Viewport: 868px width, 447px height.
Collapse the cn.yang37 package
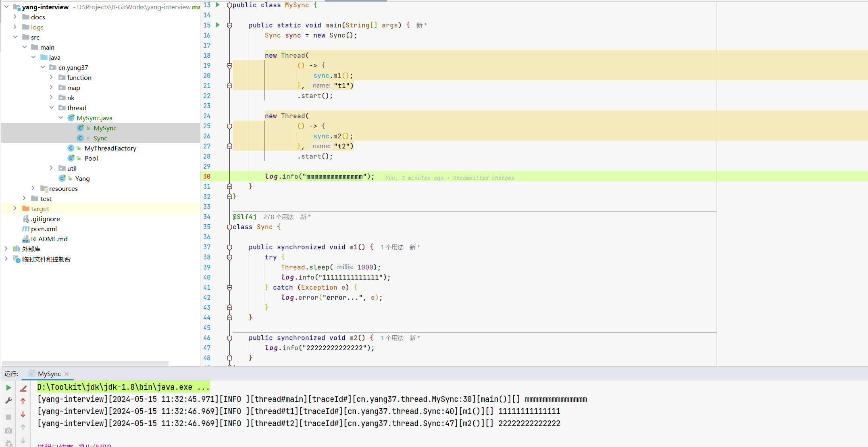click(43, 67)
